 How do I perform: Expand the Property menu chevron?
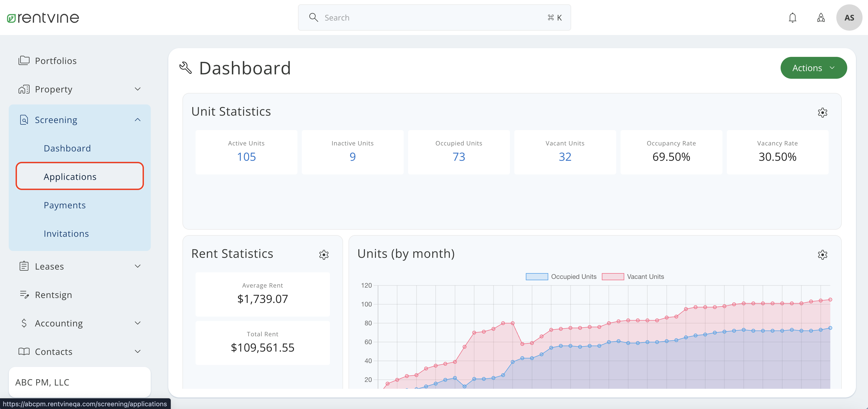pos(137,89)
